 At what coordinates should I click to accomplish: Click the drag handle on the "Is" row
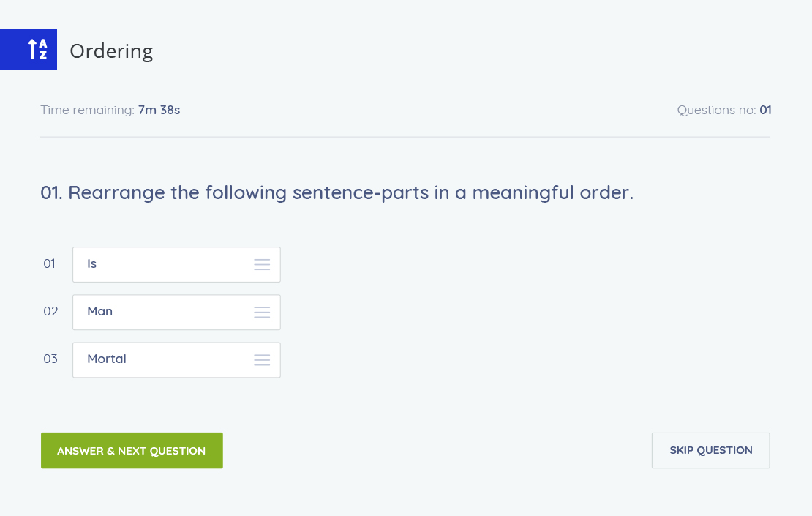[262, 264]
